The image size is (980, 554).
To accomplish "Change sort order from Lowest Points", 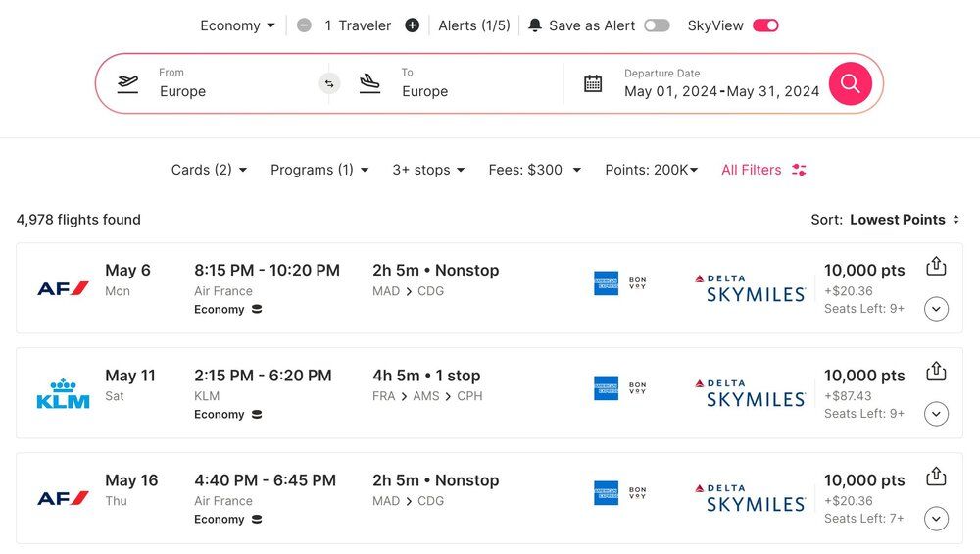I will point(904,220).
